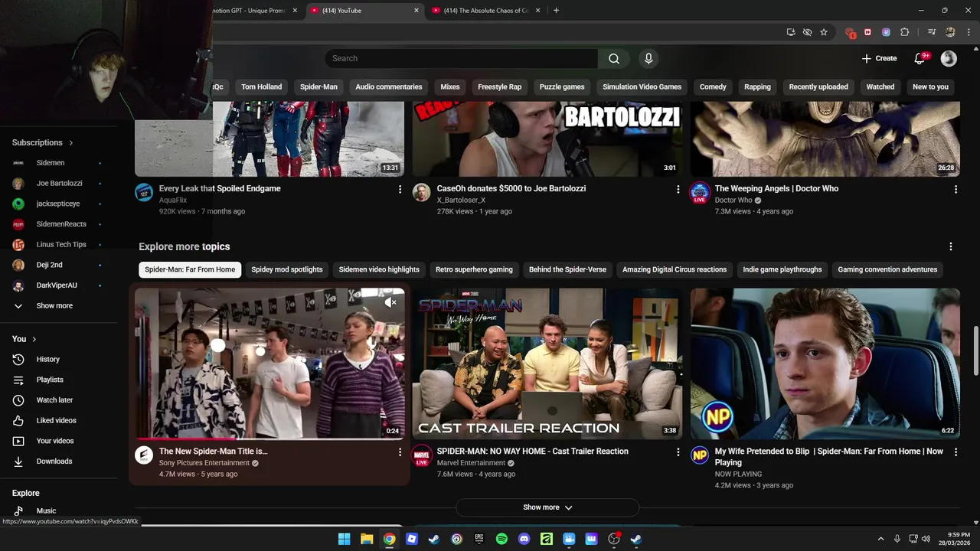
Task: Select Amazing Digital Circus reactions topic
Action: point(675,269)
